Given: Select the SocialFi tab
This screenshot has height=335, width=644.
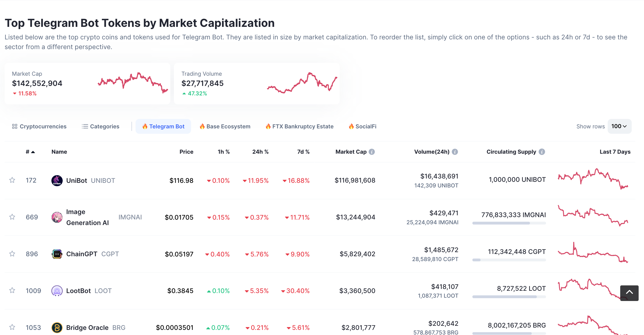Looking at the screenshot, I should click(362, 126).
